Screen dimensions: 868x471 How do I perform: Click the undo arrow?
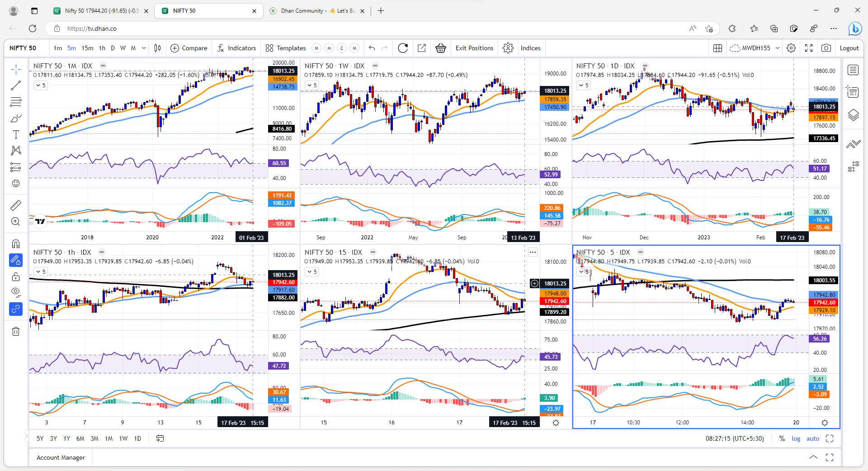click(372, 48)
